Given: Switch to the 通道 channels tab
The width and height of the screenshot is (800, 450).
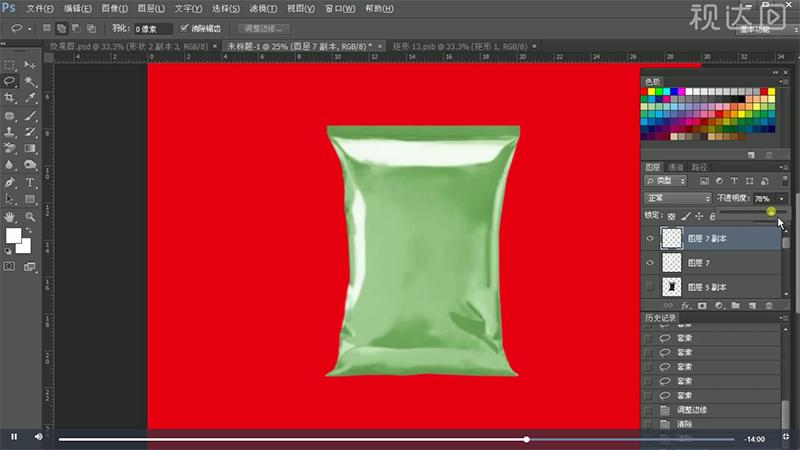Looking at the screenshot, I should coord(676,167).
